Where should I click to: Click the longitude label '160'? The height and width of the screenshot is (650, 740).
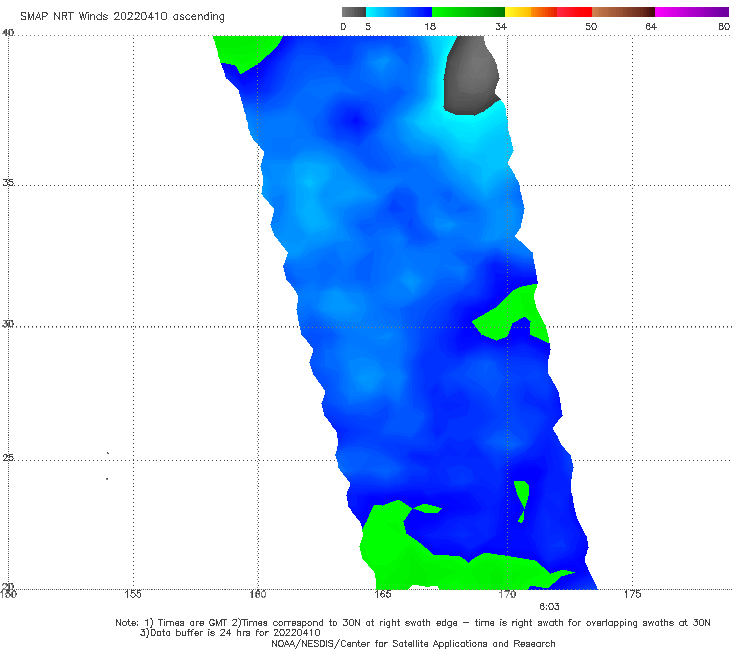[258, 594]
